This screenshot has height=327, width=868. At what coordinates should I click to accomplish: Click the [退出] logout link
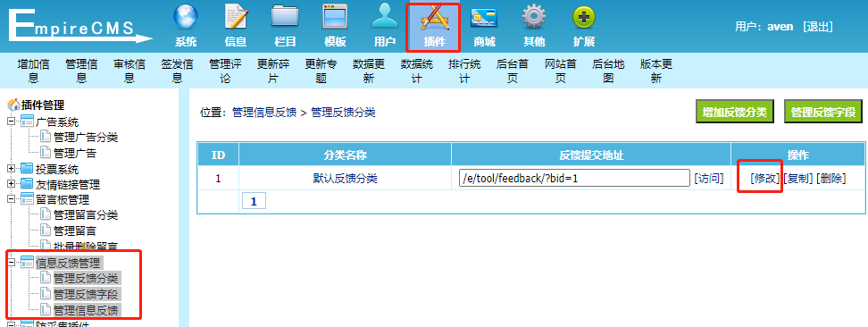818,27
